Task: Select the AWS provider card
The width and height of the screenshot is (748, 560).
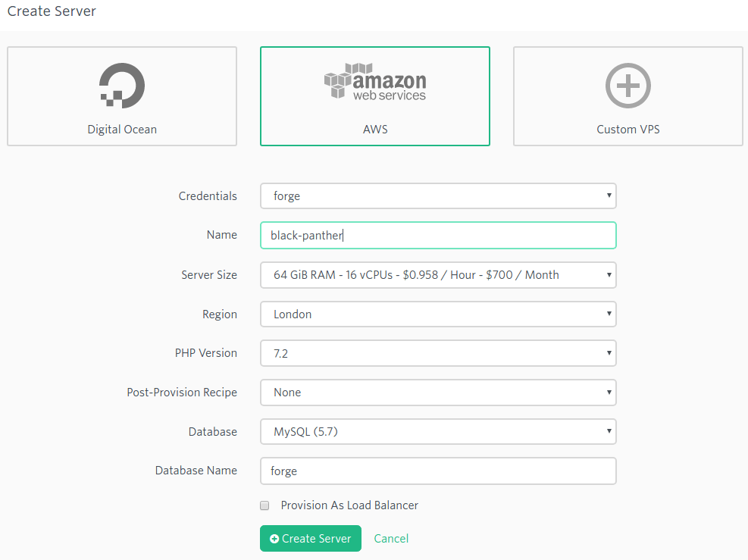Action: tap(374, 96)
